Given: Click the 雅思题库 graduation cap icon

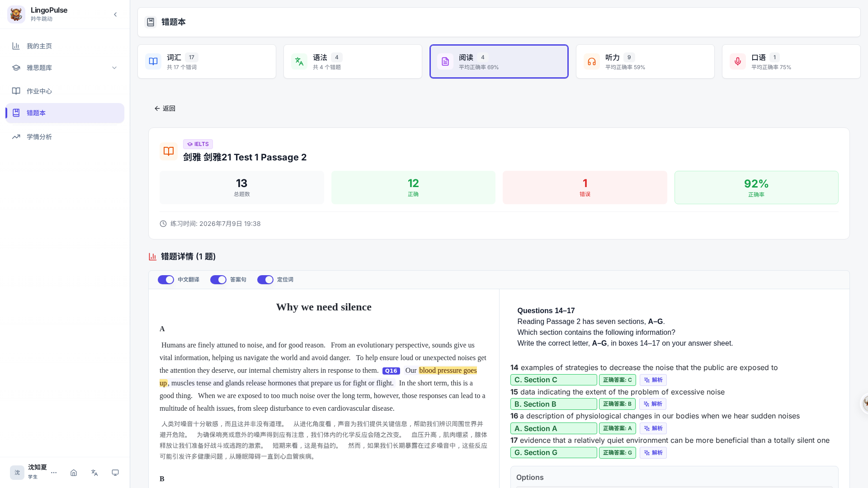Looking at the screenshot, I should (16, 68).
